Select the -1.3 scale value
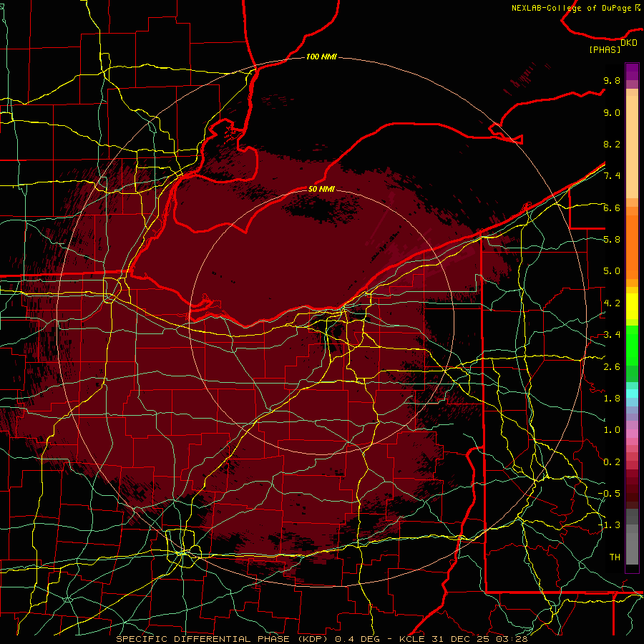 [609, 525]
